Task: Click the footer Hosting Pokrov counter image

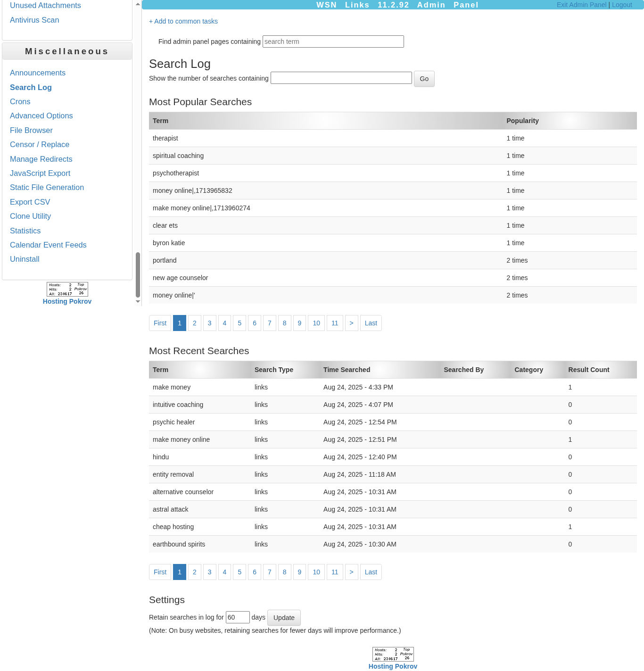Action: pos(393,654)
